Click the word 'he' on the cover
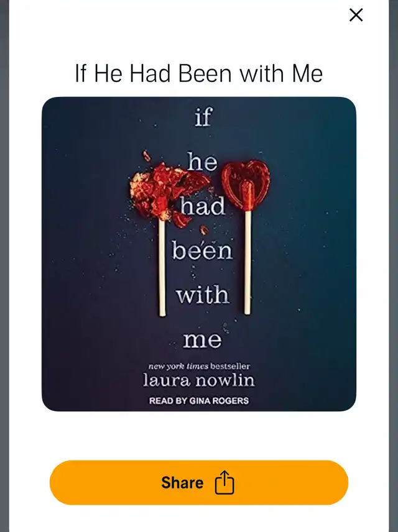398x532 pixels. [x=202, y=161]
